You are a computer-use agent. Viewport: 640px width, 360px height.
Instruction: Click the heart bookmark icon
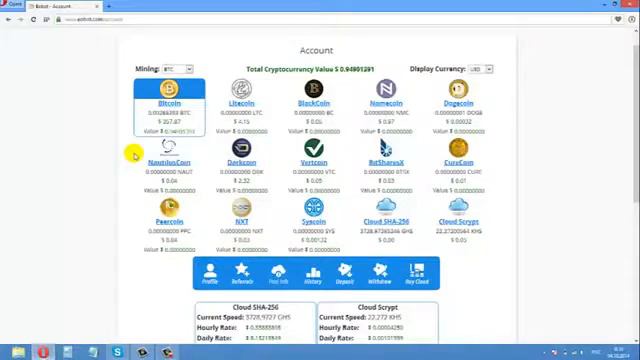618,19
